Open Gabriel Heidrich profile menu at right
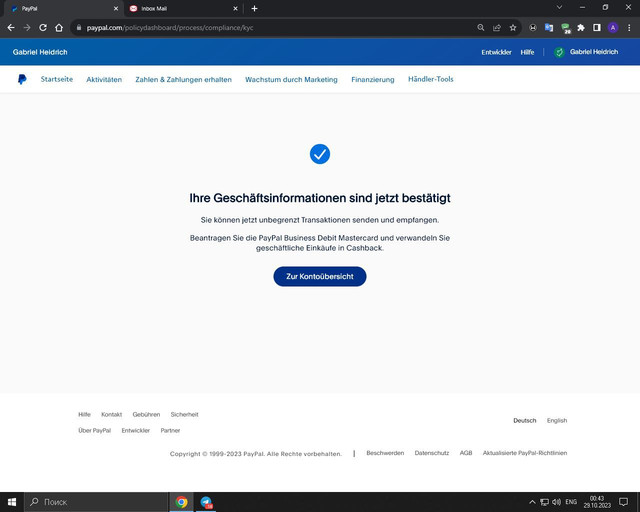 pyautogui.click(x=594, y=52)
